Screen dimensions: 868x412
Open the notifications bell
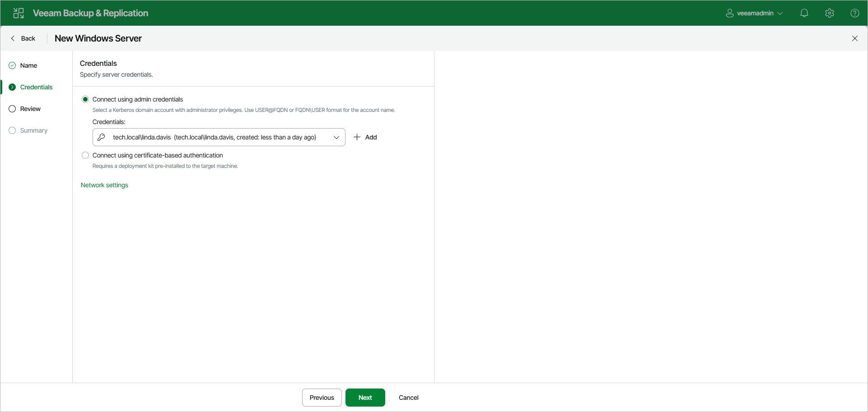tap(804, 13)
